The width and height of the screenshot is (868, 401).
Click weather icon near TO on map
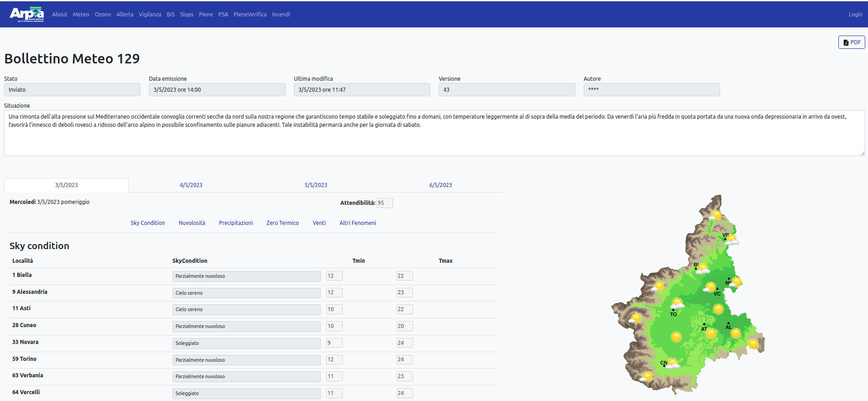pos(678,303)
